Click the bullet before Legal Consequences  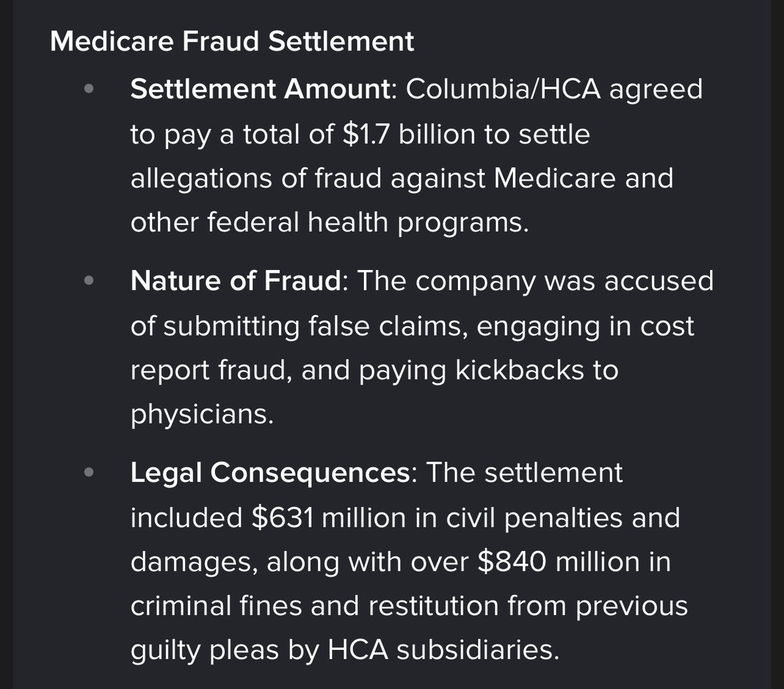(x=90, y=474)
